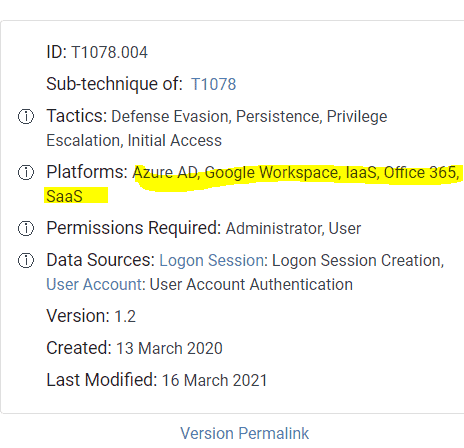Viewport: 464px width, 448px height.
Task: Click the highlighted Google Workspace text
Action: pos(272,173)
